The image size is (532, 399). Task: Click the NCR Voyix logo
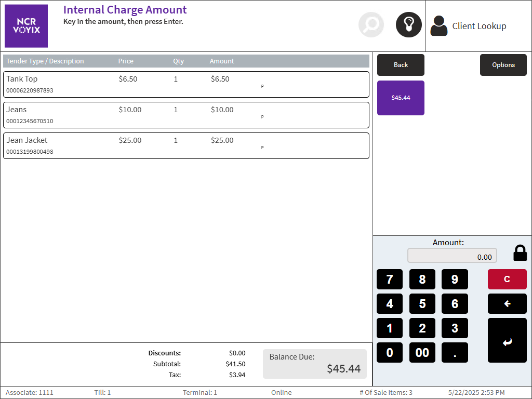point(26,26)
